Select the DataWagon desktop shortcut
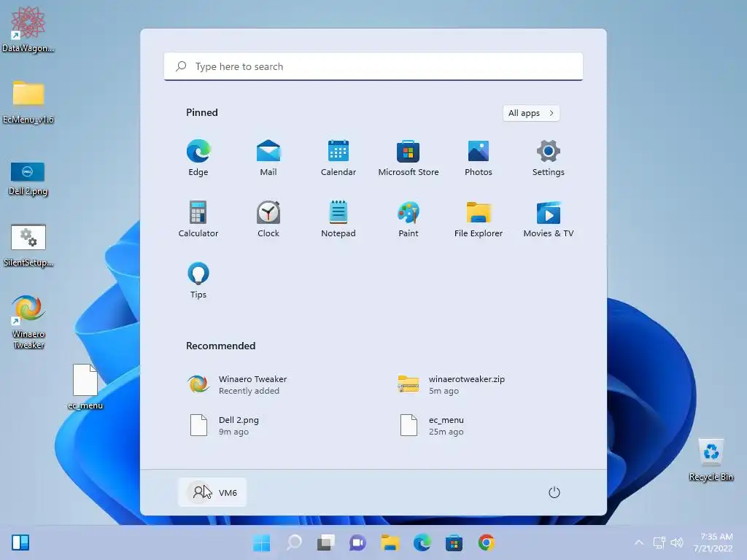Screen dimensions: 747x560 [28, 29]
